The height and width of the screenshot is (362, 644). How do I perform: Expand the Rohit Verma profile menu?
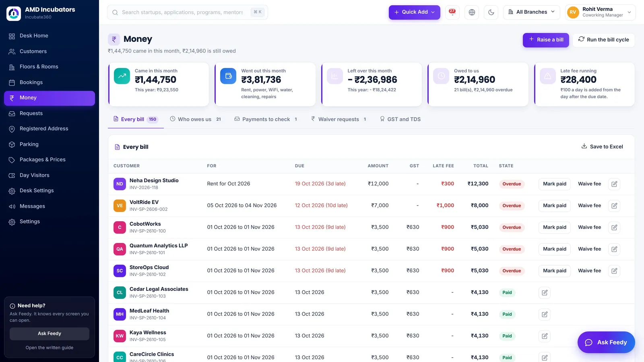[601, 12]
